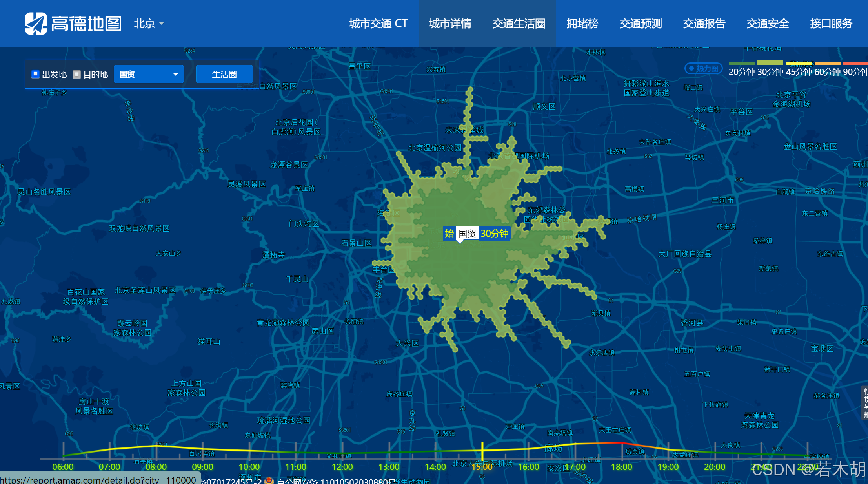Click the dark green 20分钟 legend swatch
The image size is (868, 484).
[741, 63]
